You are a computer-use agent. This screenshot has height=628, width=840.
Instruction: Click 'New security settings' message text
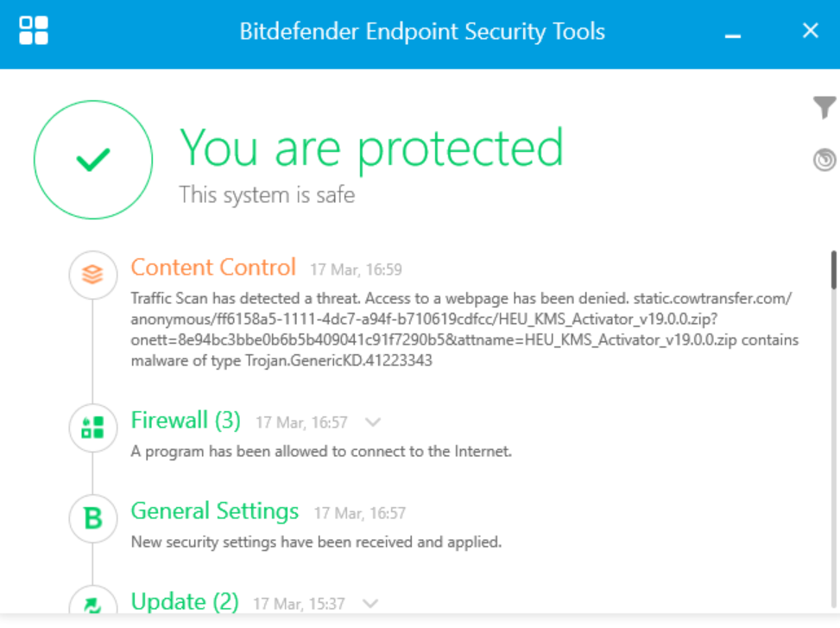[x=316, y=542]
